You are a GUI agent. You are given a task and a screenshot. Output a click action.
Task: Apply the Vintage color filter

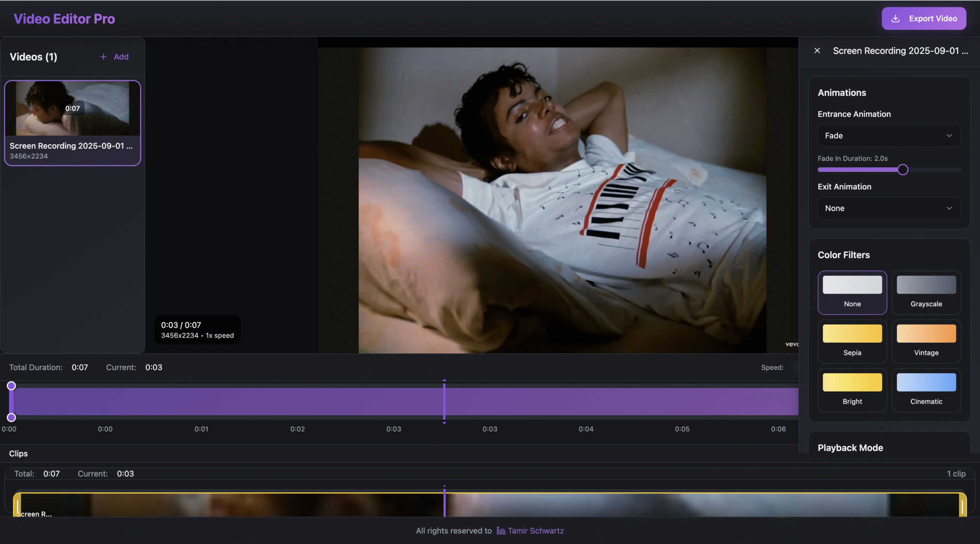926,341
